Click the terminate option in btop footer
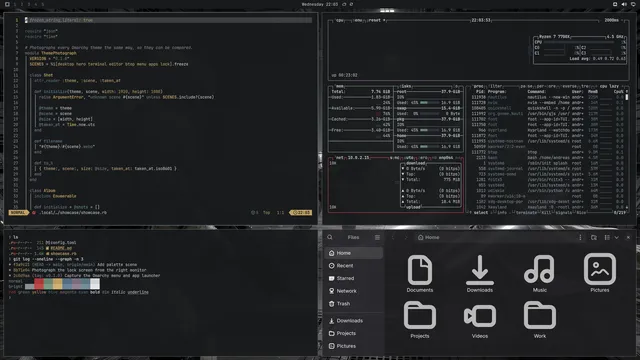The width and height of the screenshot is (640, 360). coord(527,213)
